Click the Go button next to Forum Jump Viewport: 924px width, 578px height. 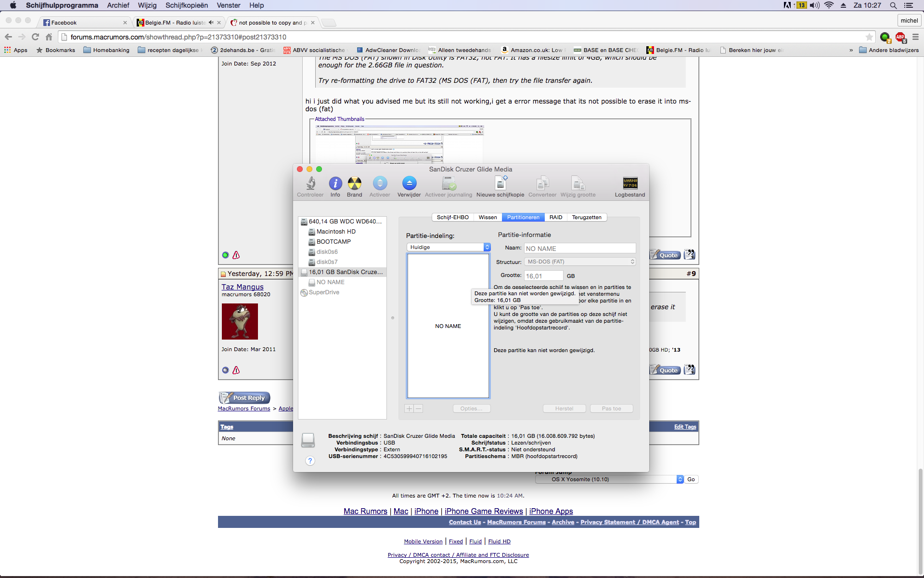691,479
